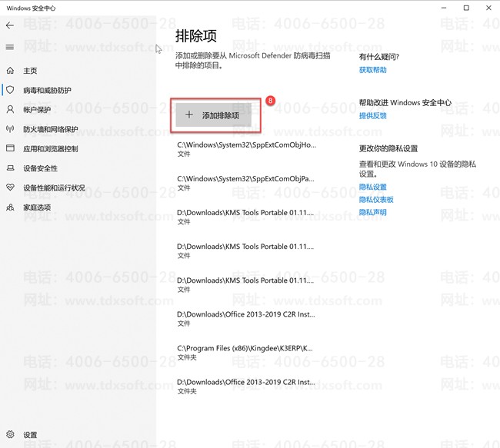Expand the Kingdee K3ERP folder exclusion
This screenshot has height=448, width=500.
[x=246, y=352]
